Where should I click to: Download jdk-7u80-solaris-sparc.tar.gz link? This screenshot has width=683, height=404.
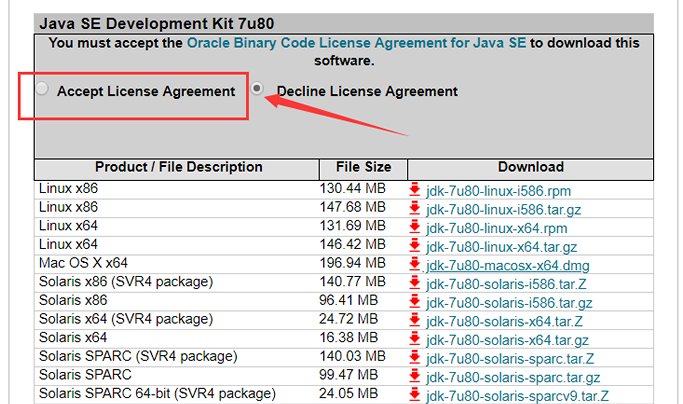(513, 377)
